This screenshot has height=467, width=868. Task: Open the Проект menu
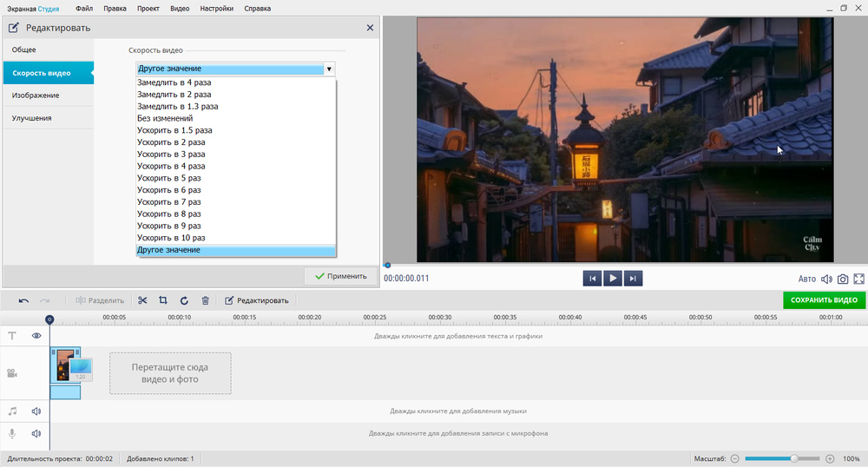[x=148, y=9]
